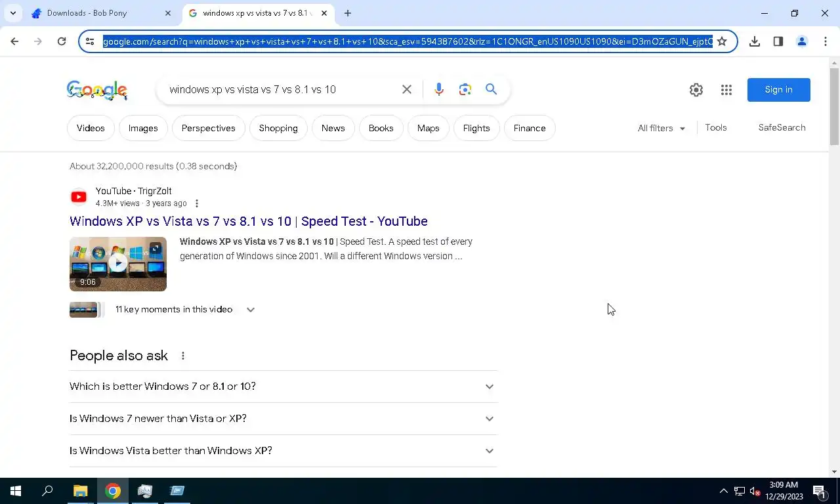840x504 pixels.
Task: Select the Maps filter chip
Action: click(x=428, y=128)
